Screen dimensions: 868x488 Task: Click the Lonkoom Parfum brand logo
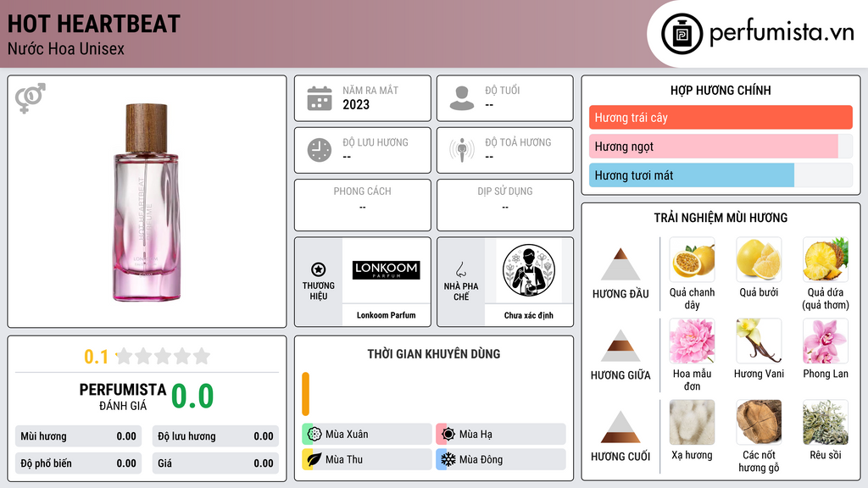387,270
